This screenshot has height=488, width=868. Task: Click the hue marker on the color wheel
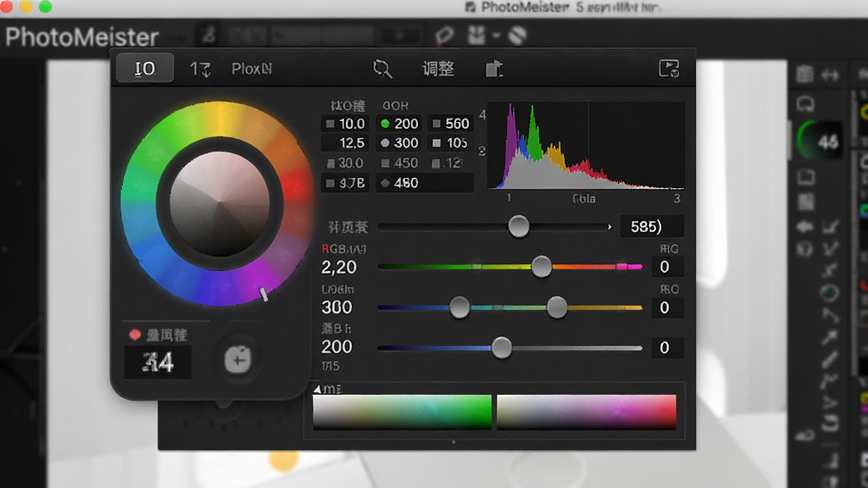coord(264,294)
